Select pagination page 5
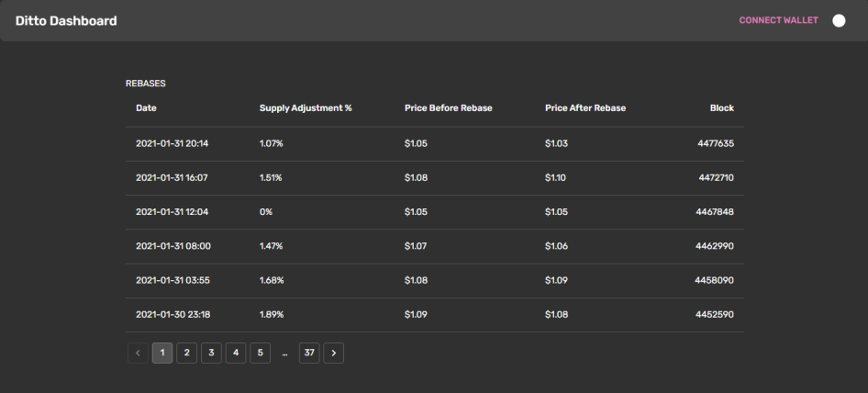Viewport: 868px width, 393px height. (261, 354)
